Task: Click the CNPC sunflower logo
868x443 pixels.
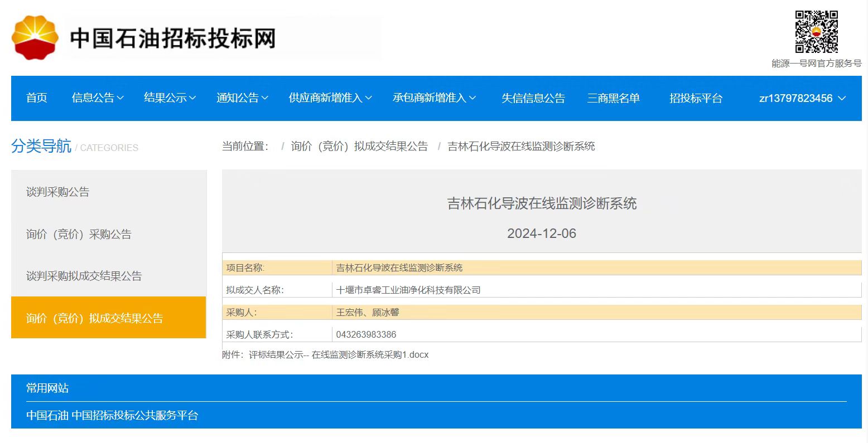Action: click(x=35, y=37)
